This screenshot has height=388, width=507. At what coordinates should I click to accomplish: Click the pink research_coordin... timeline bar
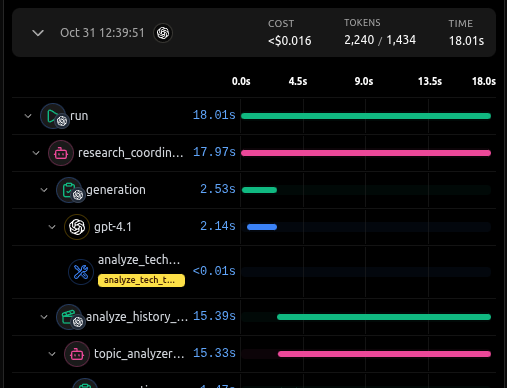[x=366, y=153]
